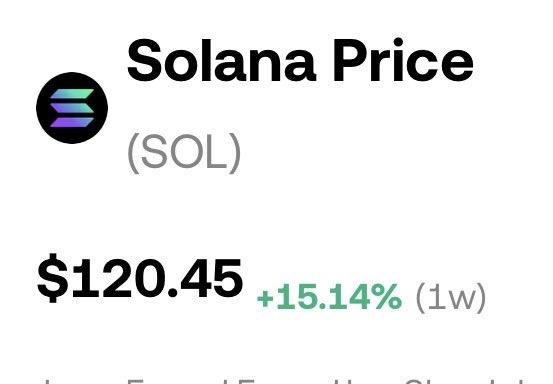Click the percent symbol in the weekly change
Screen dimensions: 553x384
coord(389,297)
